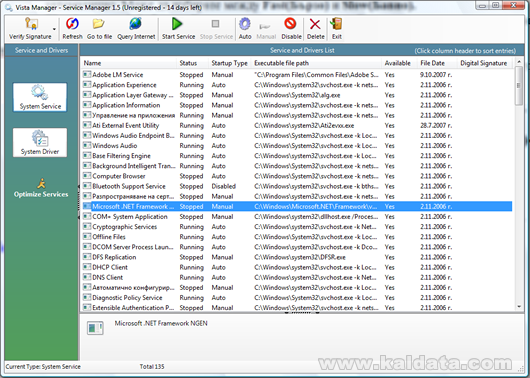Sort by the Digital Signature column
This screenshot has width=530, height=378.
point(485,63)
